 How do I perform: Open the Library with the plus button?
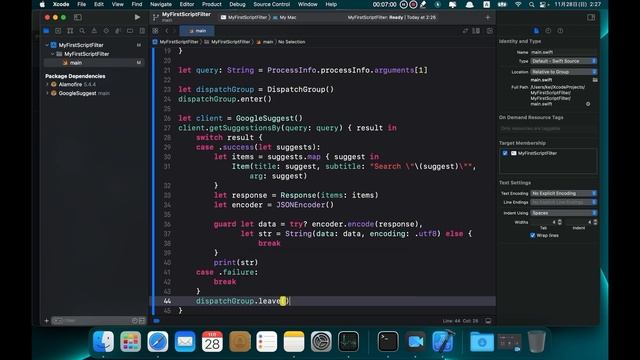(487, 17)
